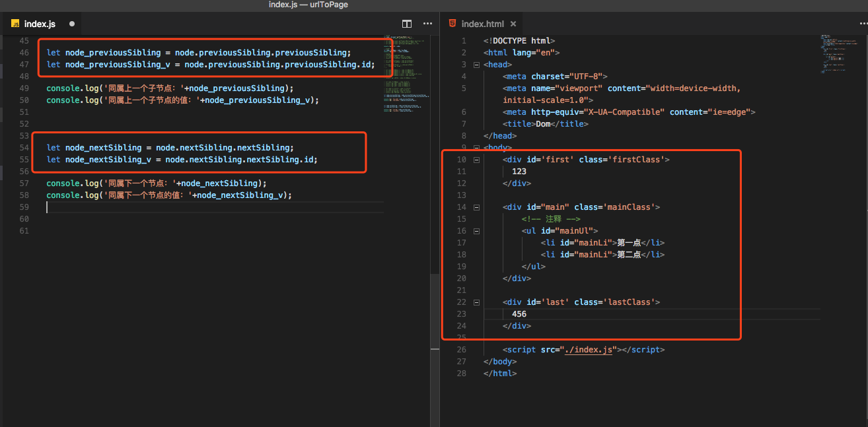The width and height of the screenshot is (868, 427).
Task: Click the '123' text on line 11
Action: click(x=519, y=172)
